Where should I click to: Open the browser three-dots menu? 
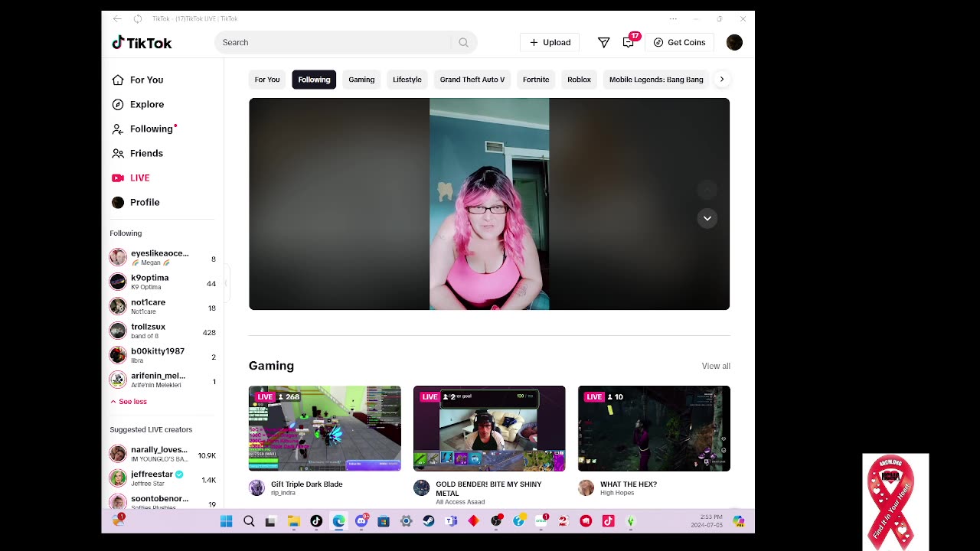(x=673, y=18)
